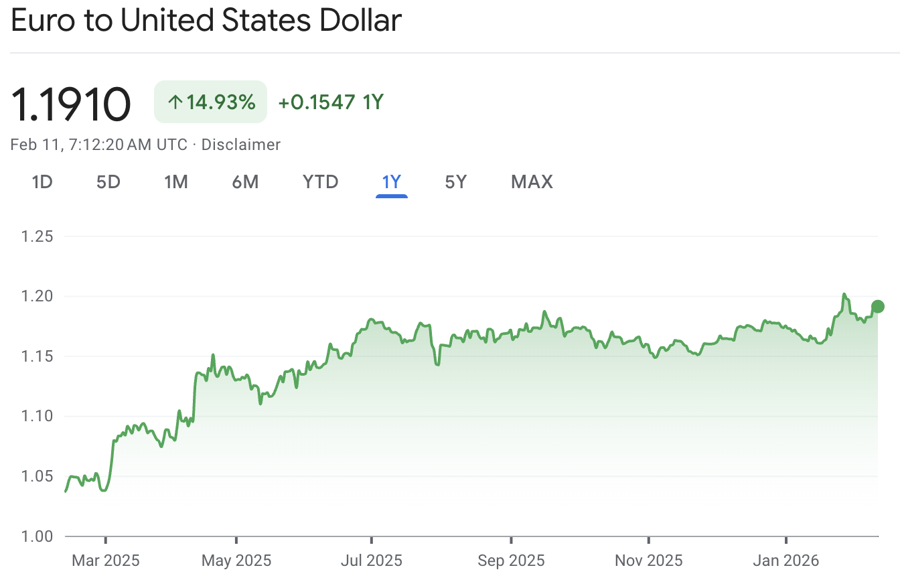This screenshot has height=588, width=900.
Task: Open the 1M chart range
Action: [176, 181]
